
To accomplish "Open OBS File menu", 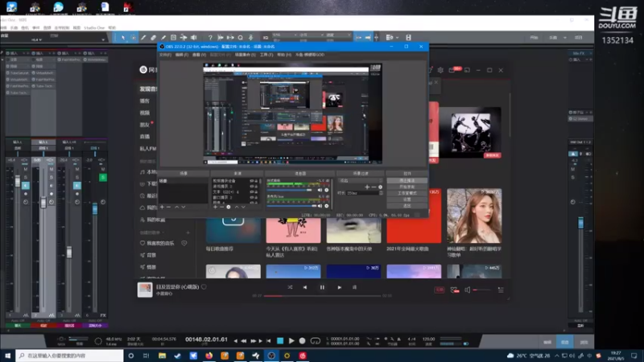I will coord(165,55).
